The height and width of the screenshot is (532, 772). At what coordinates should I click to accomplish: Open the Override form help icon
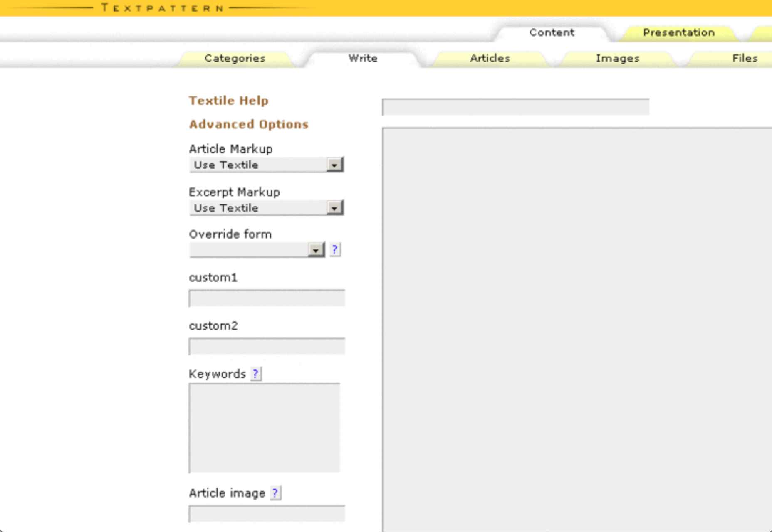click(x=335, y=249)
